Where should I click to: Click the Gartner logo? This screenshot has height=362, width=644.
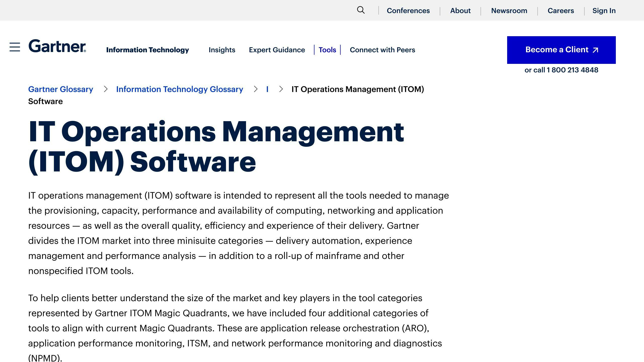[x=57, y=46]
